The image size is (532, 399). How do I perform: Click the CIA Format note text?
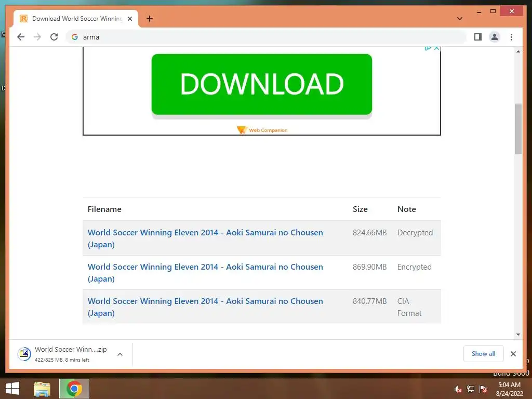pyautogui.click(x=409, y=307)
